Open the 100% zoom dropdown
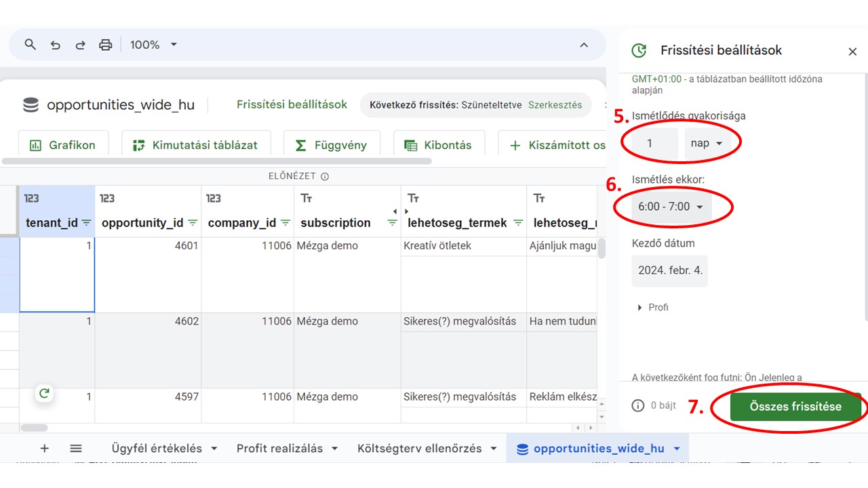The image size is (868, 488). pos(154,45)
